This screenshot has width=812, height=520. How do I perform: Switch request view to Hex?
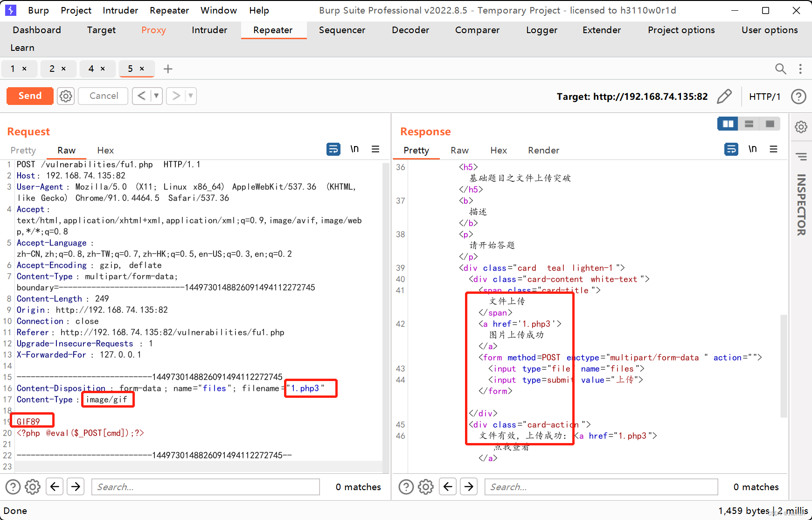(x=105, y=150)
